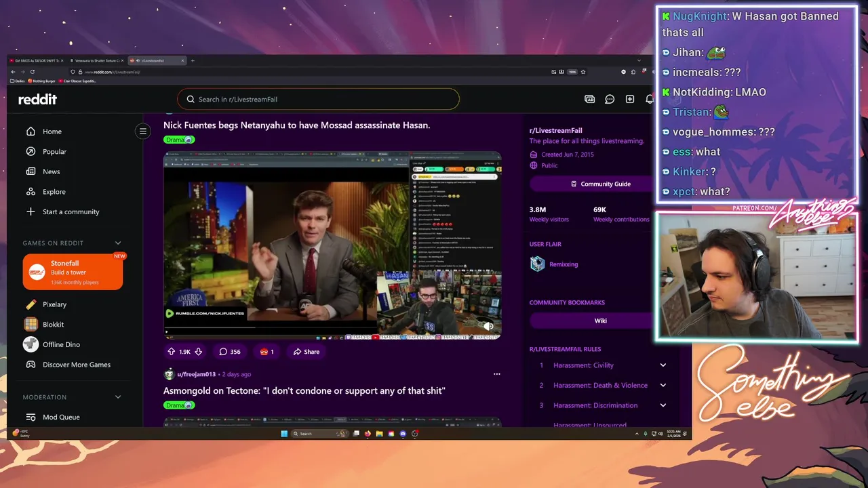Click the r/LivestreamFail community name

(x=555, y=130)
